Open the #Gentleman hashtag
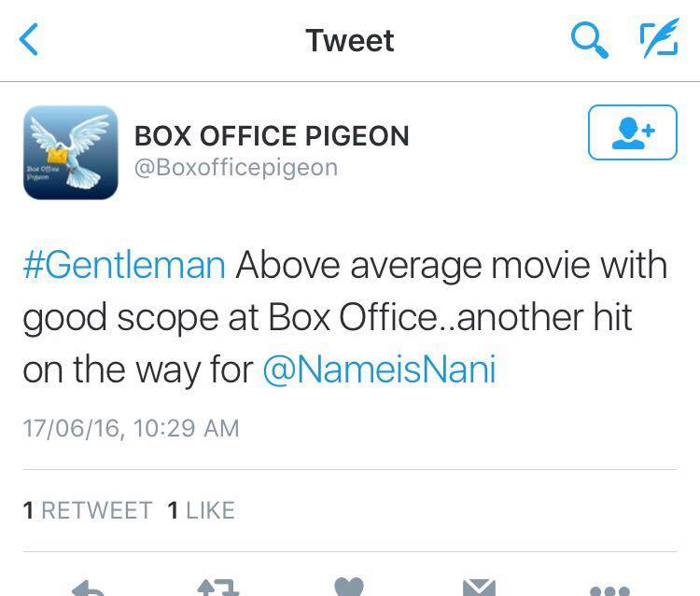This screenshot has height=596, width=700. pos(124,265)
